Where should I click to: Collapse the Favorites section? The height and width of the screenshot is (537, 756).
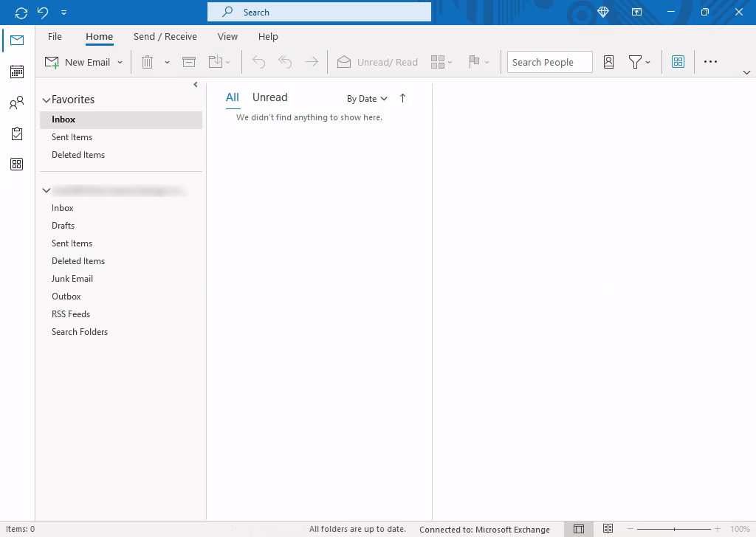pos(47,99)
